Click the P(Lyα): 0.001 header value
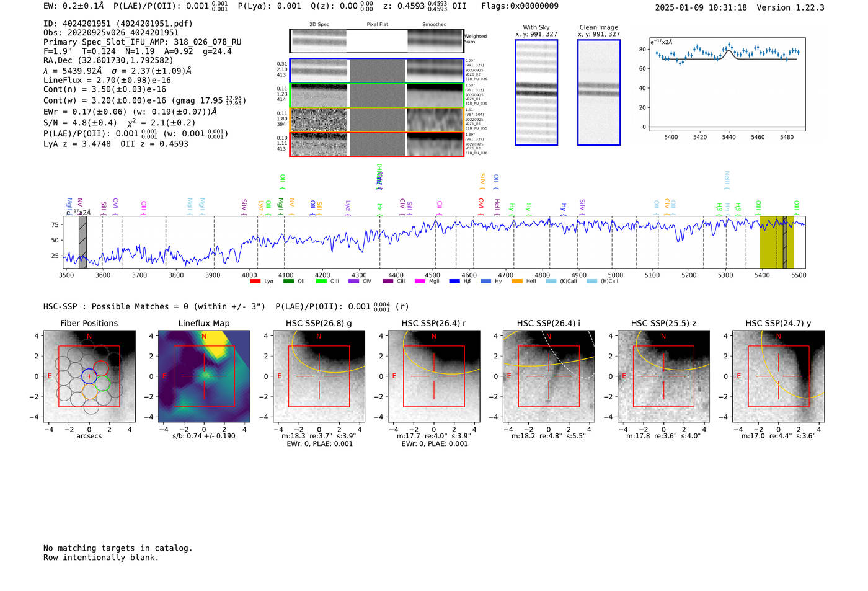This screenshot has height=591, width=868. [270, 6]
